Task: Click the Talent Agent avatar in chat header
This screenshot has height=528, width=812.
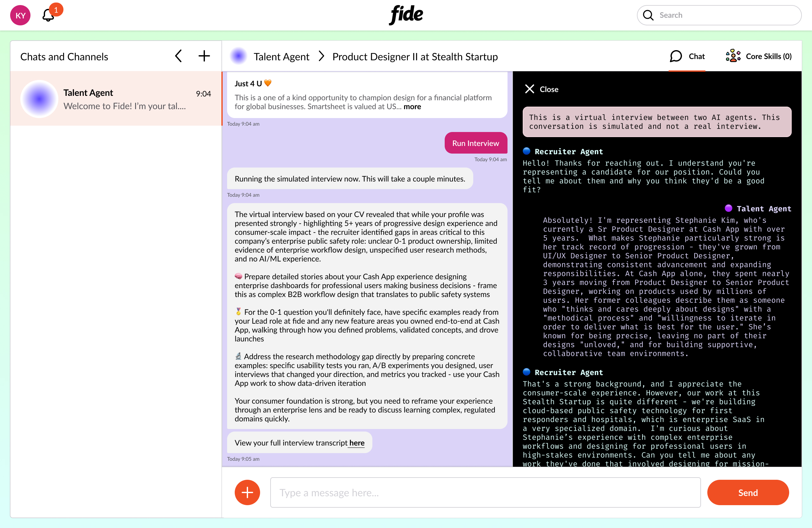Action: [x=239, y=56]
